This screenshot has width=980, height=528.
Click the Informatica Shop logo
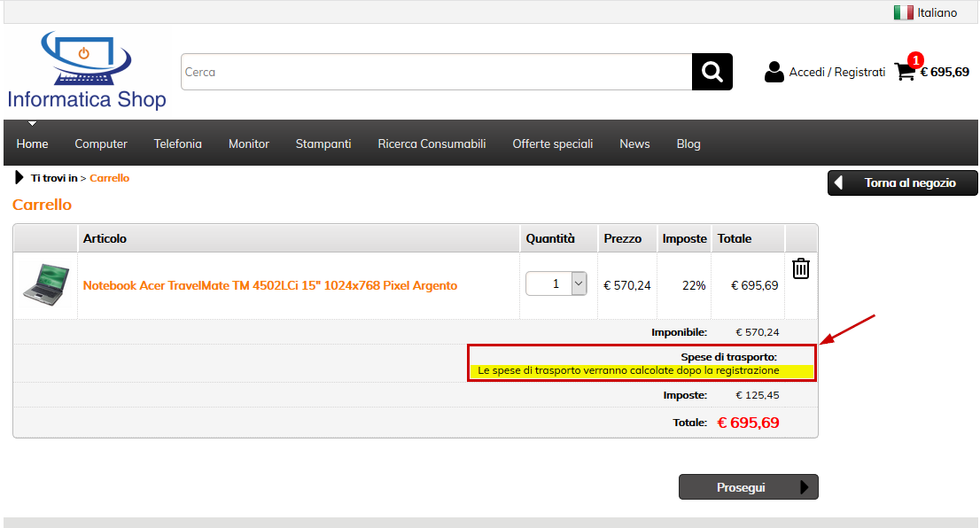coord(87,70)
